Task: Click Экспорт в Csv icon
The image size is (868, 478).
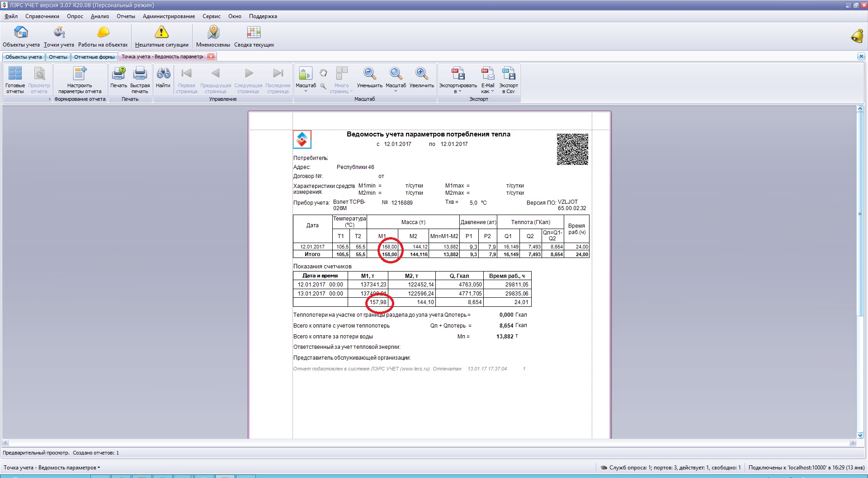Action: pos(508,74)
